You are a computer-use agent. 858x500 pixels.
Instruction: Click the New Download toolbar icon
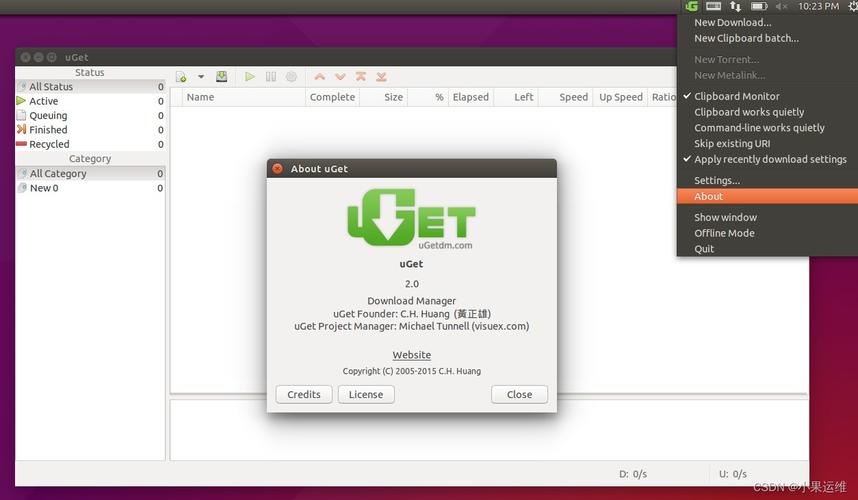click(181, 77)
